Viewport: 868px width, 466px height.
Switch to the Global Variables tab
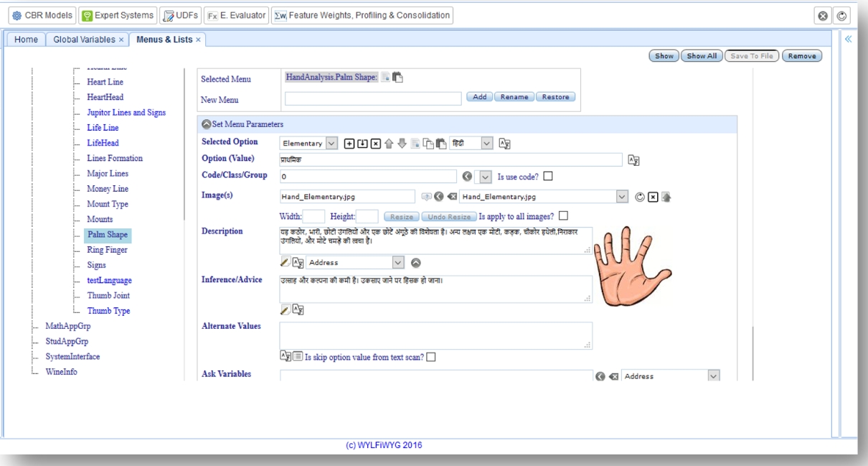click(x=85, y=39)
